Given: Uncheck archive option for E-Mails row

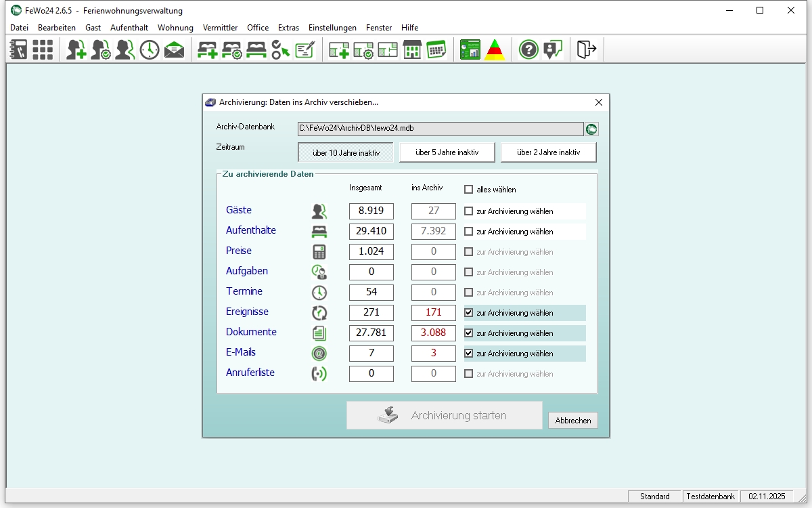Looking at the screenshot, I should coord(469,354).
